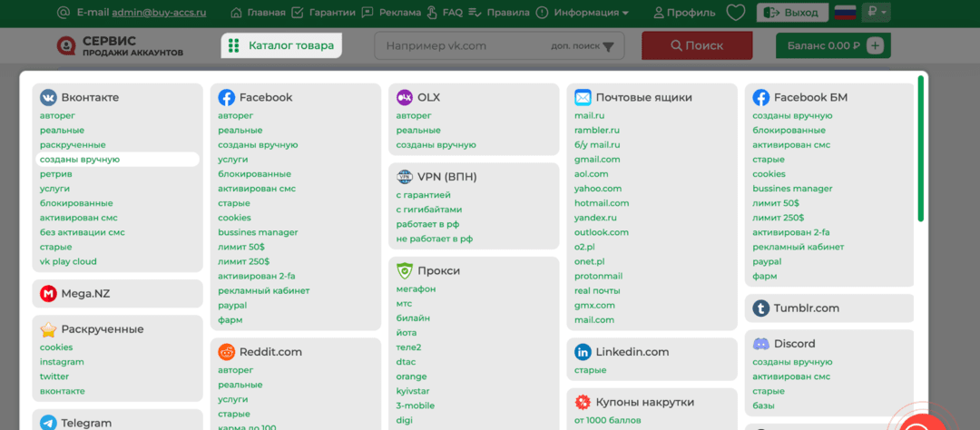Select старые under Linkedin.com
Screen dimensions: 980x430
(x=591, y=370)
